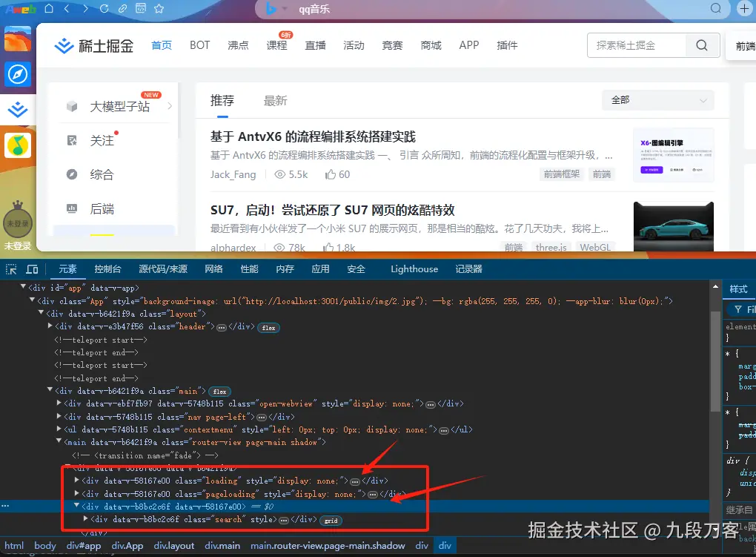Expand the div class="search" node
Screen dimensions: 756x557
click(86, 518)
